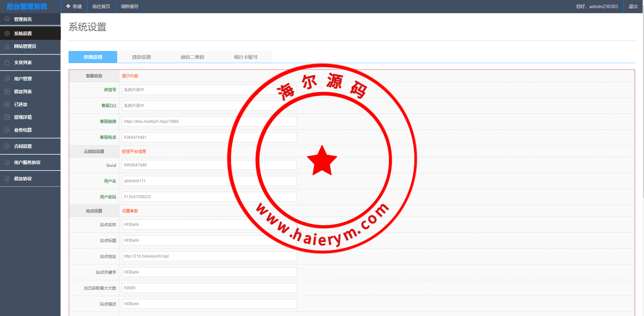Click the plus icon for 新建
Screen dimensions: 644x316
68,6
